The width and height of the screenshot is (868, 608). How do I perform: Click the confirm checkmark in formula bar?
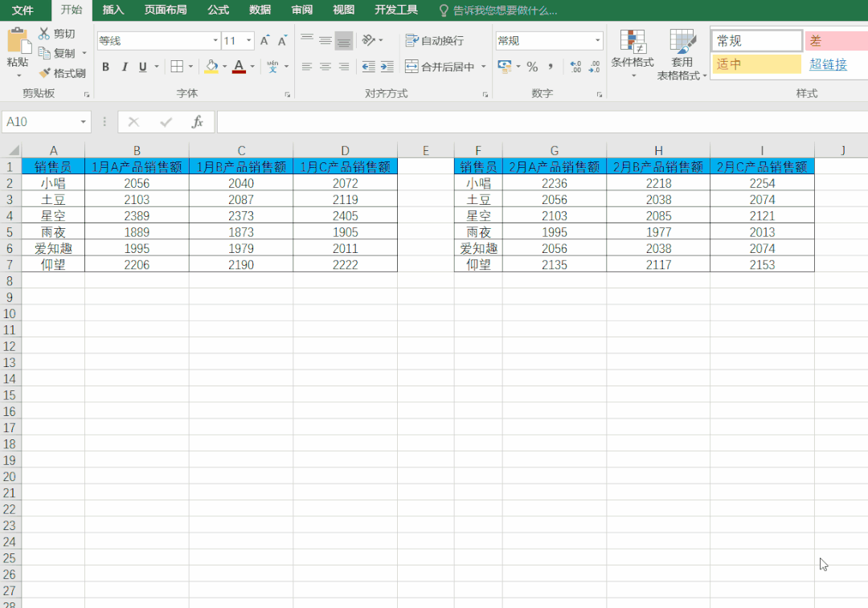click(x=166, y=122)
